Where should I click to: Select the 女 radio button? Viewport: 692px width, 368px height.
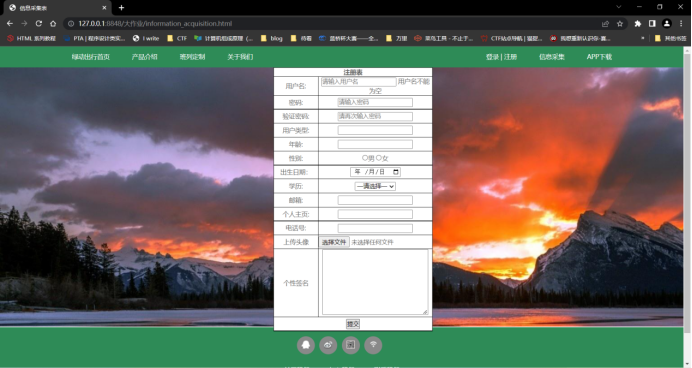[379, 158]
